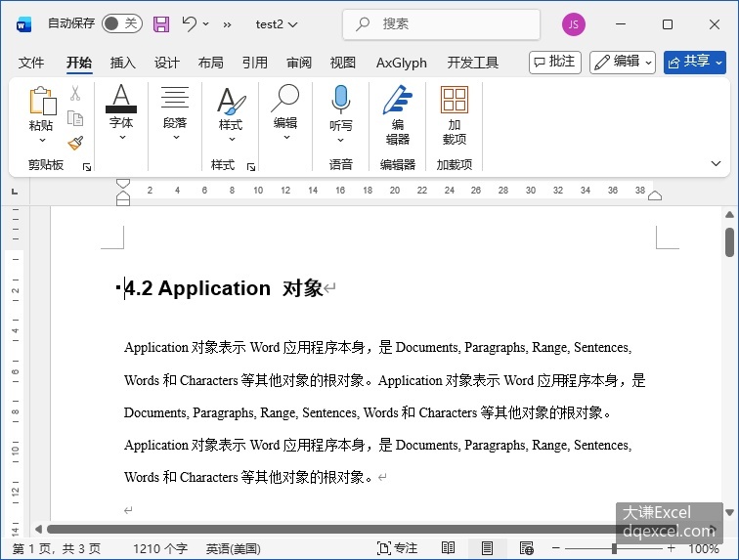The width and height of the screenshot is (739, 560).
Task: Open the 开发工具 (Developer) tab
Action: (473, 63)
